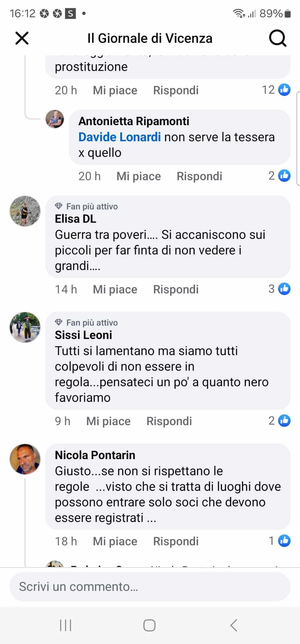Reply to Antonietta Ripamonti's comment
300x644 pixels.
199,176
